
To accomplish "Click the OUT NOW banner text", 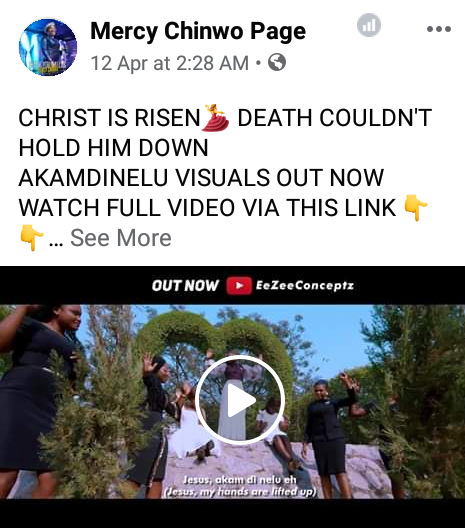I will pyautogui.click(x=185, y=286).
